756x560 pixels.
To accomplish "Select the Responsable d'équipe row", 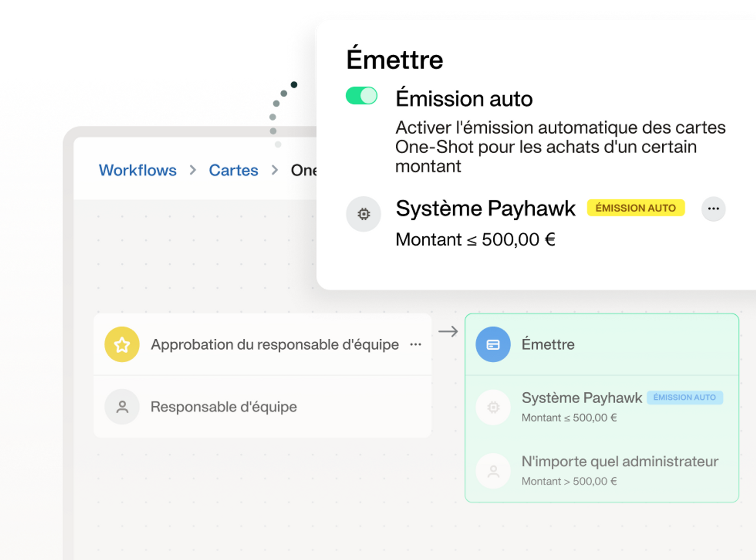I will coord(263,407).
